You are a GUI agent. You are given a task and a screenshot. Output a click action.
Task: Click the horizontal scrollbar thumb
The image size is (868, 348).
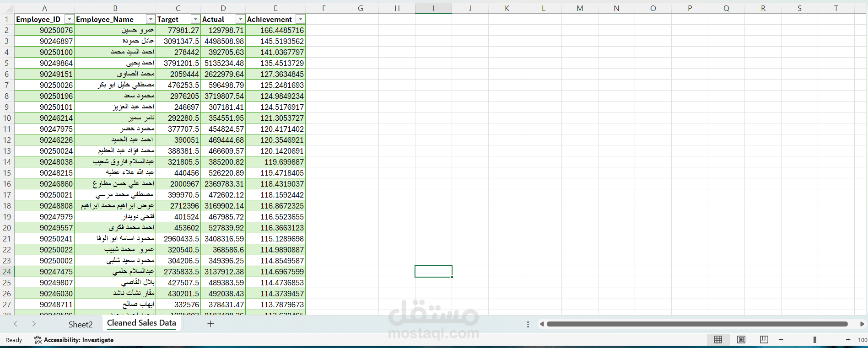click(697, 324)
